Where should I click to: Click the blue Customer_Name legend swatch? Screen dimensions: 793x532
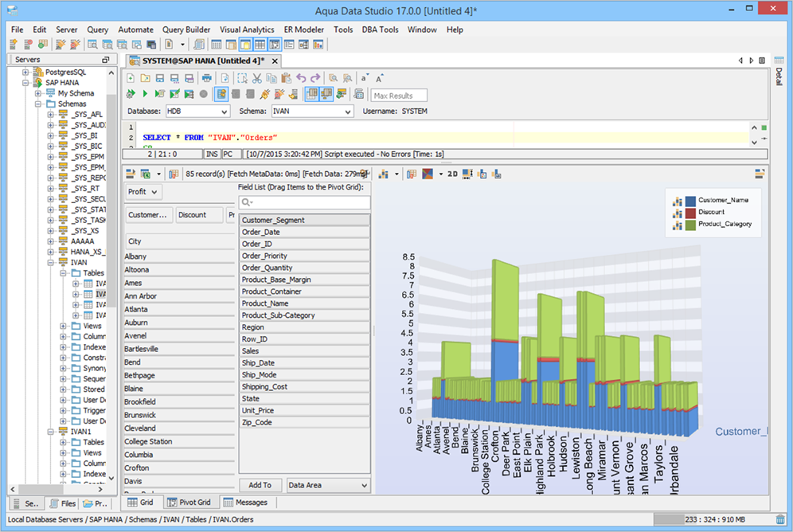pyautogui.click(x=690, y=201)
